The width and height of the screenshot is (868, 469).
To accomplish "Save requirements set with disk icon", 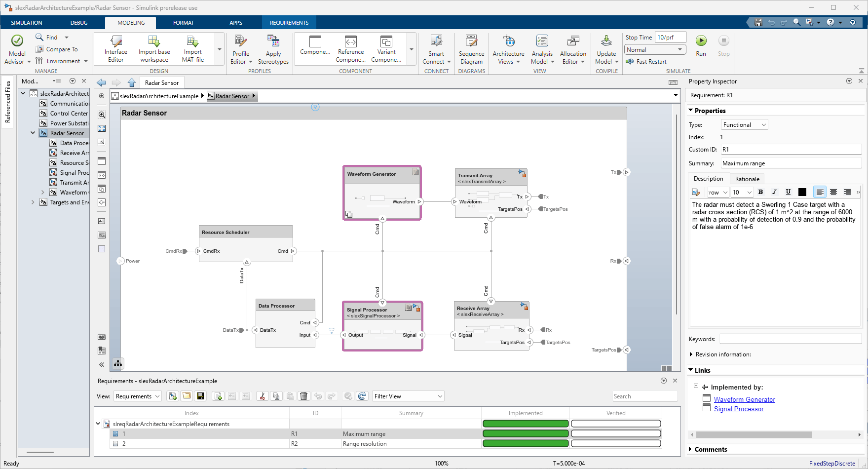I will pyautogui.click(x=200, y=396).
